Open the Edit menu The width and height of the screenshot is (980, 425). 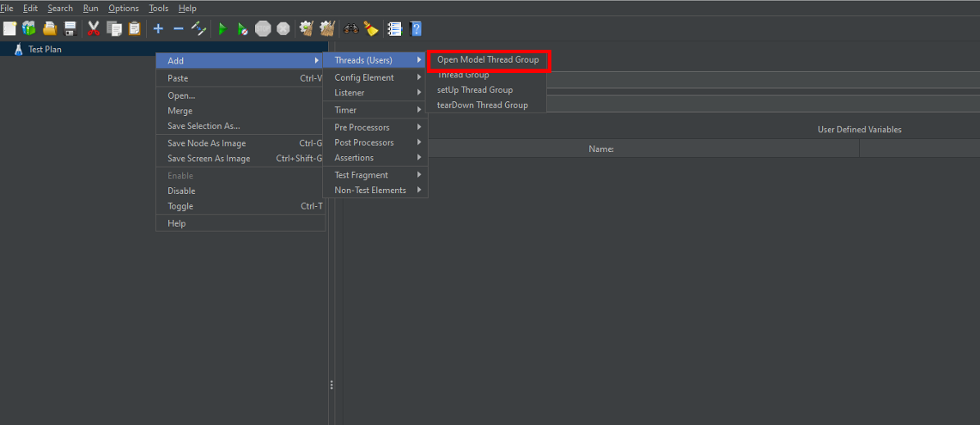31,8
